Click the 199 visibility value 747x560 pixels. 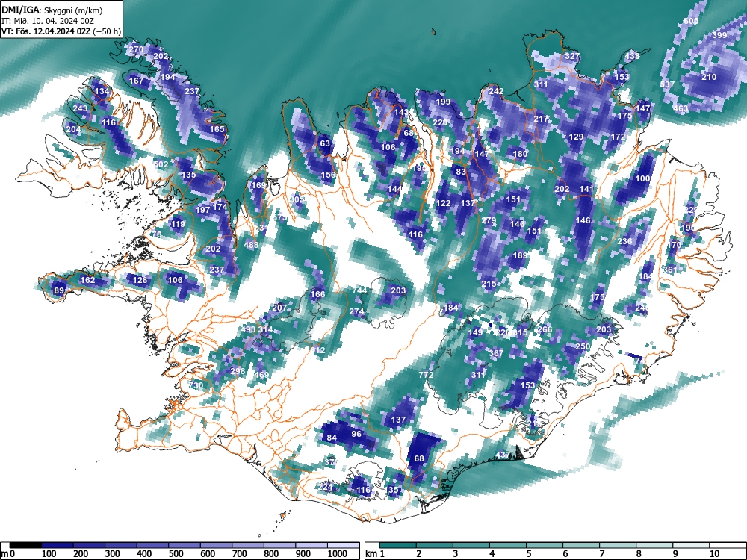443,102
